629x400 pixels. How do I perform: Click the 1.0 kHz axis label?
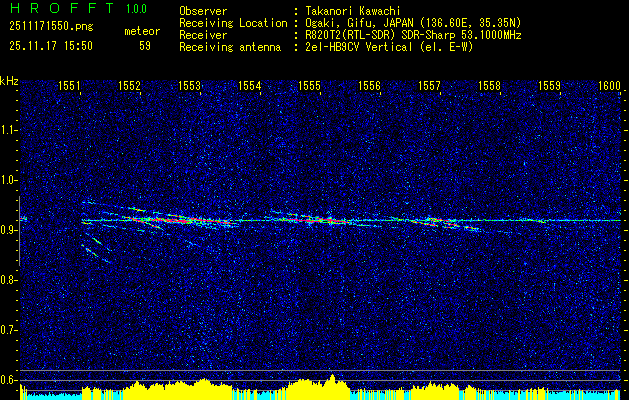7,180
